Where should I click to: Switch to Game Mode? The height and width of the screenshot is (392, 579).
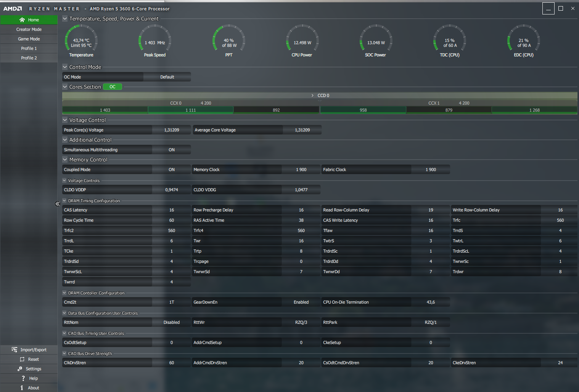[x=29, y=39]
